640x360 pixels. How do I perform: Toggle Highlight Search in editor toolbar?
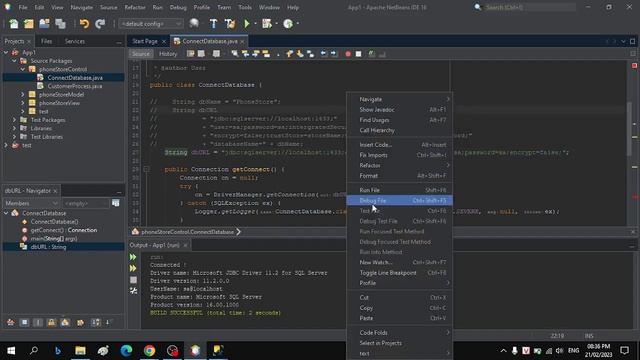(266, 54)
